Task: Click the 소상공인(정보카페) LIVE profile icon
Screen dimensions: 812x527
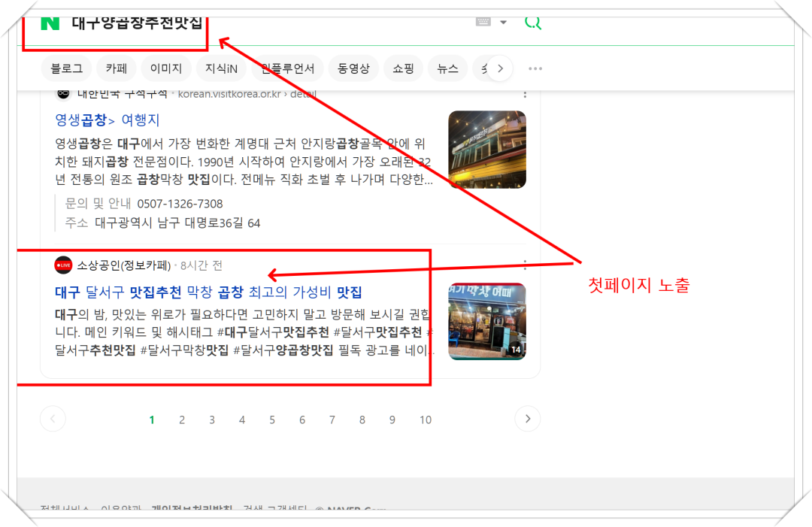Action: click(63, 265)
